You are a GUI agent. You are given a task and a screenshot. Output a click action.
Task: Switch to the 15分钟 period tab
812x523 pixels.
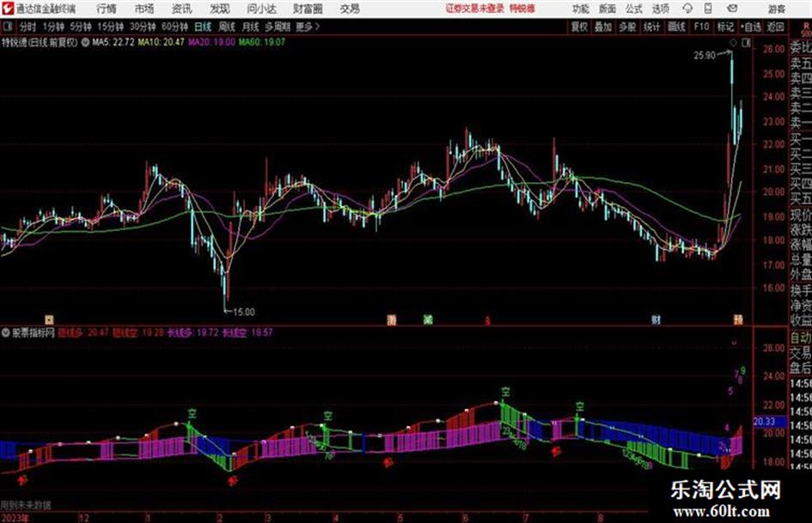tap(110, 27)
